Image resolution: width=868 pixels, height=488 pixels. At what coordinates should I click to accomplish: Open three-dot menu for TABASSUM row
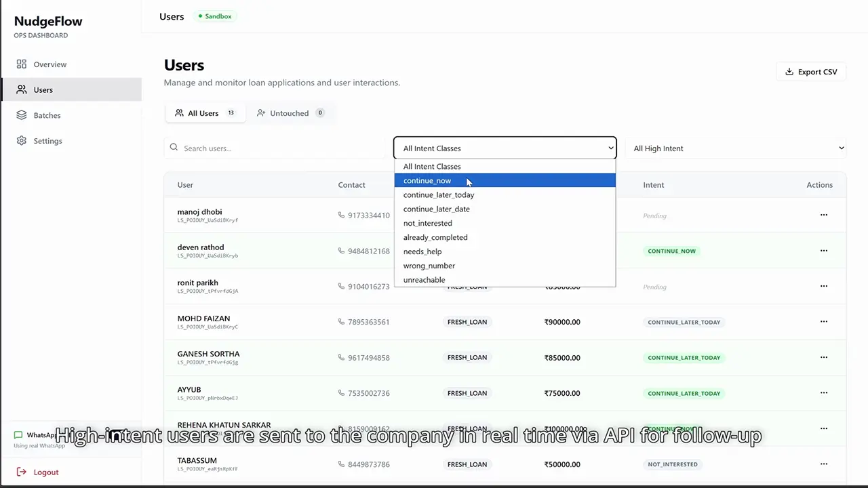click(823, 464)
